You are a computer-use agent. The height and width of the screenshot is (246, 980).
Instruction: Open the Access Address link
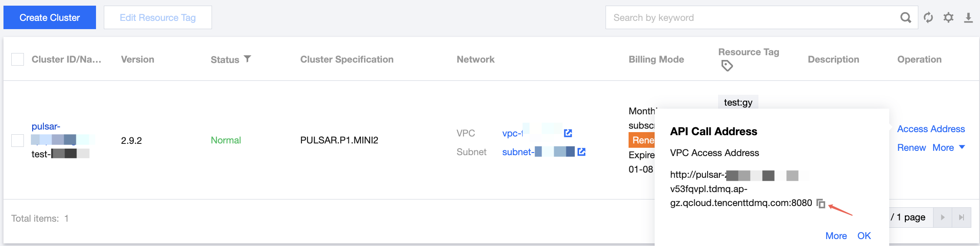[931, 129]
